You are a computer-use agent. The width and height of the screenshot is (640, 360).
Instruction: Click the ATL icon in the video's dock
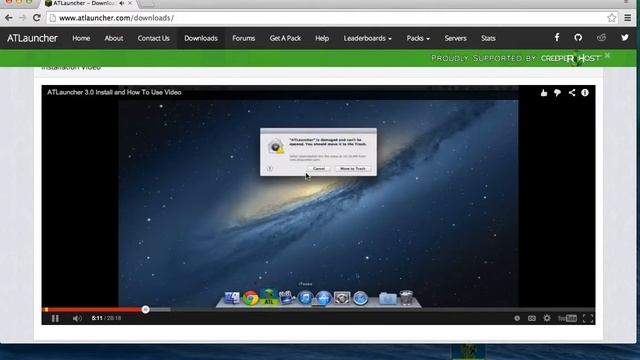(x=269, y=297)
